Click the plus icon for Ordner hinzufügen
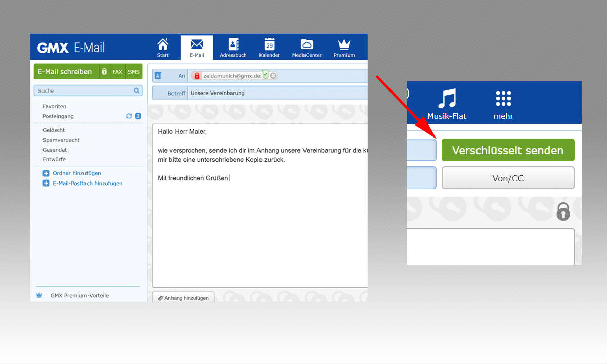The width and height of the screenshot is (607, 364). click(x=46, y=173)
